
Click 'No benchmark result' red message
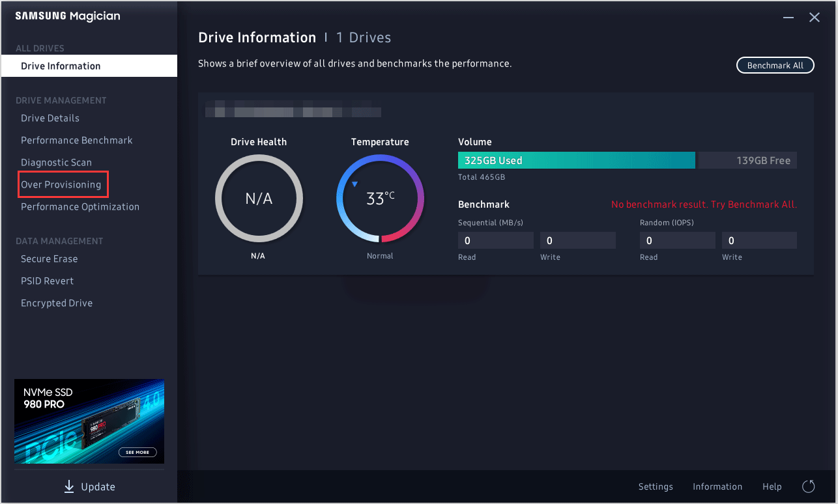pos(704,204)
